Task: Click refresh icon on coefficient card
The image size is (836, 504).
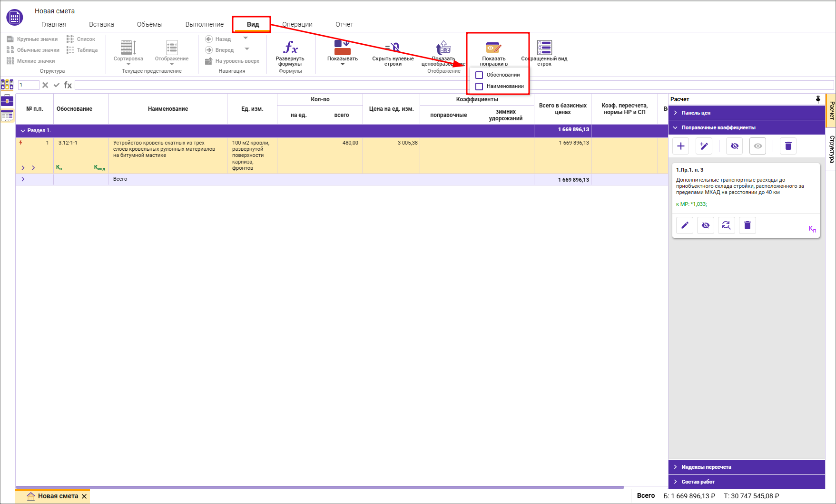Action: coord(726,225)
